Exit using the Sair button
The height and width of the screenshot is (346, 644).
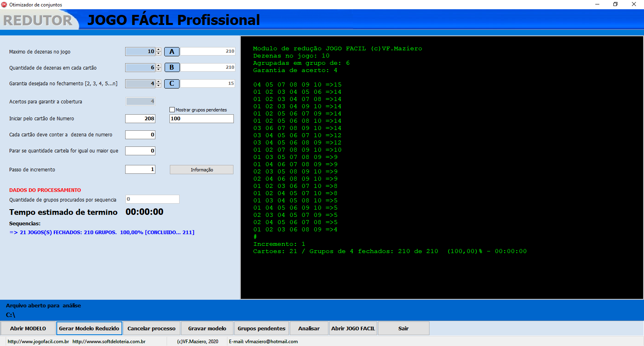403,328
